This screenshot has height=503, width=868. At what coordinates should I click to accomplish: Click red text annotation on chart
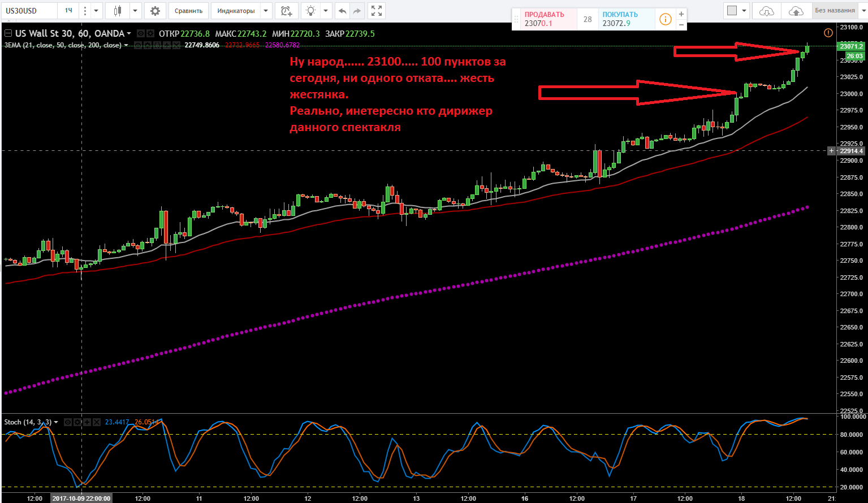398,94
